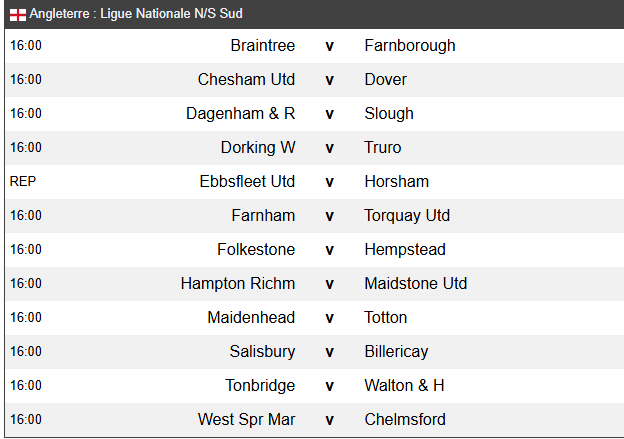Select Horsham team name

pos(396,181)
